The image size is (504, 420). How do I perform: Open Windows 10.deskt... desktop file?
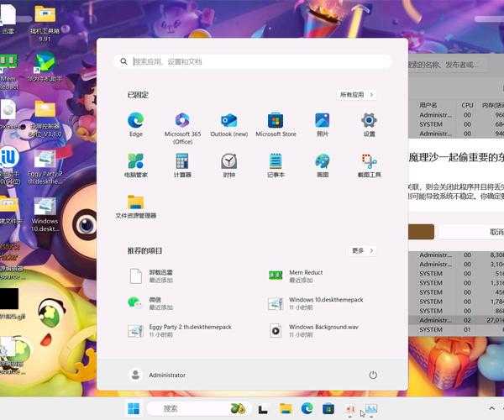[45, 214]
